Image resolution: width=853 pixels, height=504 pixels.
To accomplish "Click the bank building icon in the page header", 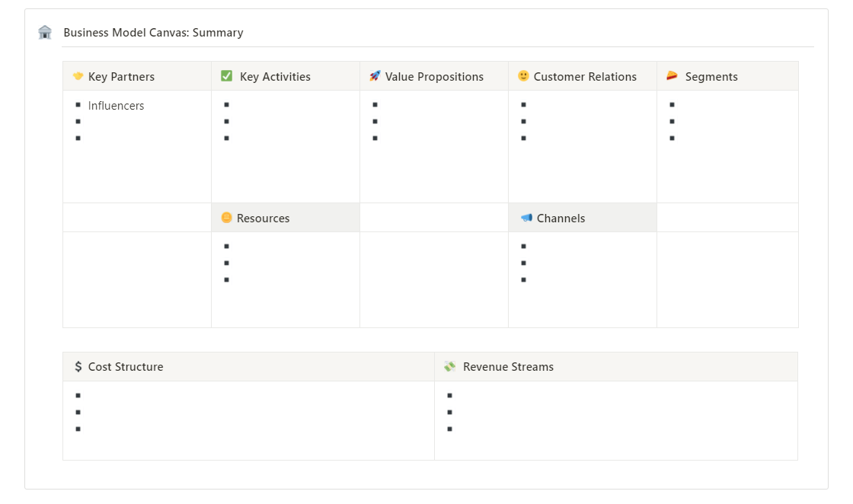I will tap(44, 32).
